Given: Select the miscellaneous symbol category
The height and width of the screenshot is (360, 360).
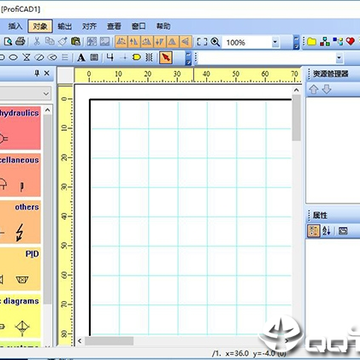Looking at the screenshot, I should point(20,175).
